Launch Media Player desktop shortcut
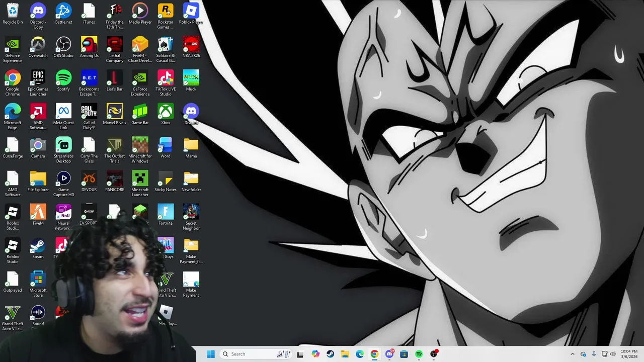Screen dimensions: 644x362 click(140, 14)
